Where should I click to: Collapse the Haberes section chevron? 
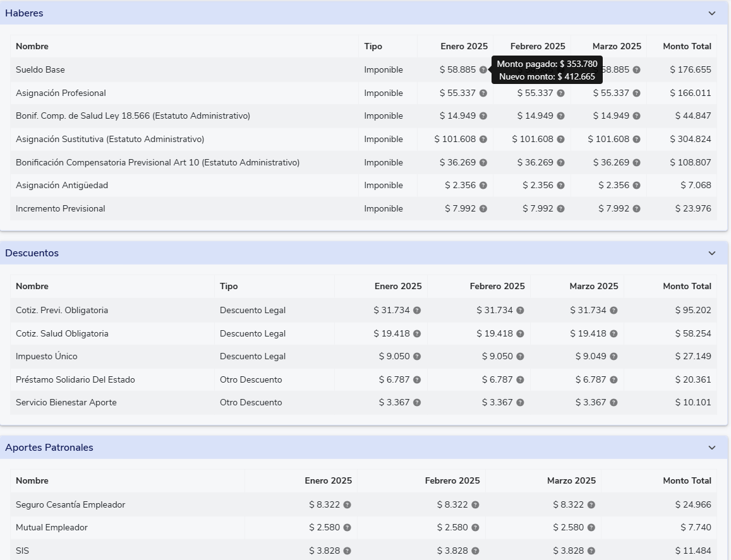(x=712, y=13)
